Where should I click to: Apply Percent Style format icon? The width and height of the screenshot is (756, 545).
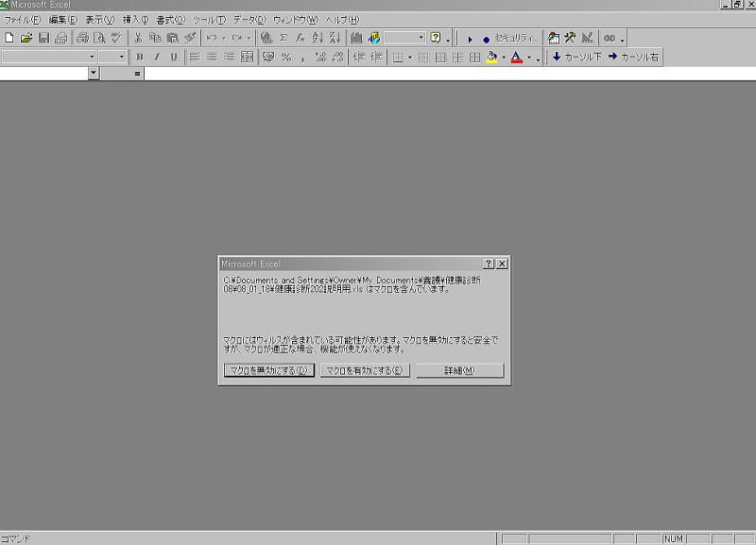pos(286,57)
